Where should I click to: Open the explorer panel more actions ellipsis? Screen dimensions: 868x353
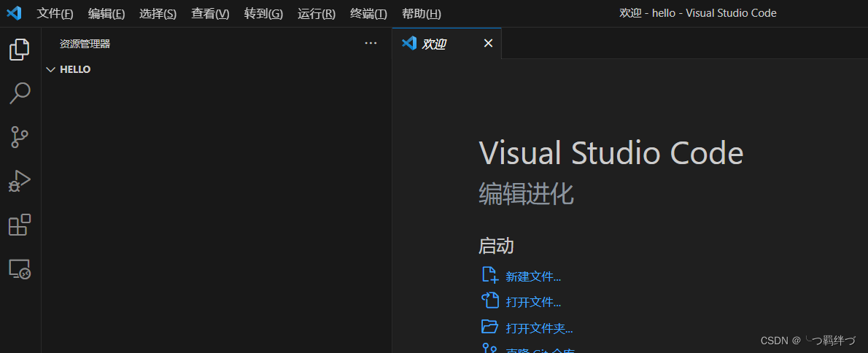(x=371, y=43)
